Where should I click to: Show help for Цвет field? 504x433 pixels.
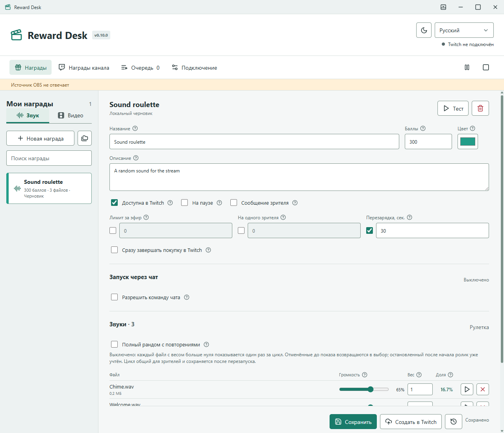click(x=472, y=128)
